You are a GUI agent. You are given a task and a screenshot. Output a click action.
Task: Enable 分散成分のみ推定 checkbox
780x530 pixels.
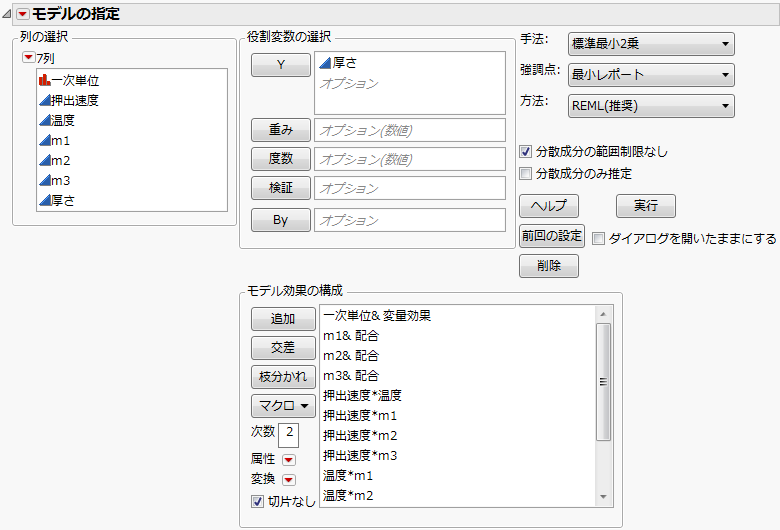pyautogui.click(x=525, y=173)
